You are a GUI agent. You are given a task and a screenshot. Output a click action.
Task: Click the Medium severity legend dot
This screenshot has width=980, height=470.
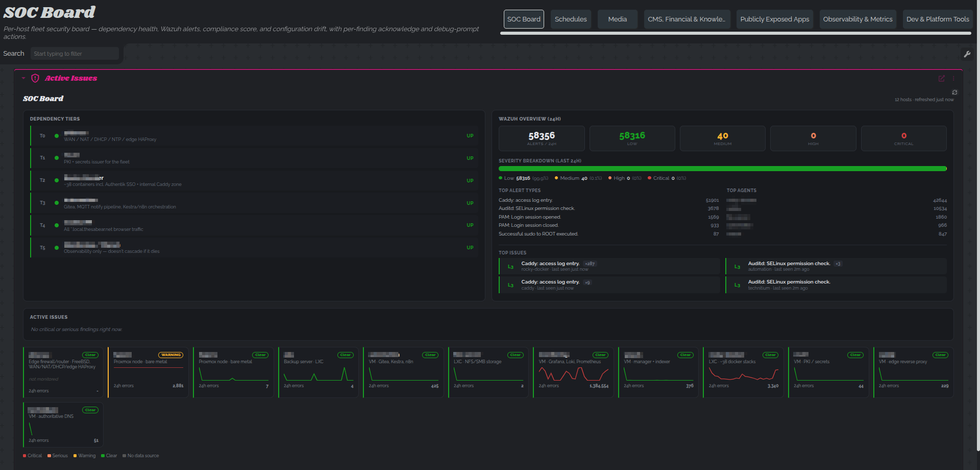coord(556,178)
